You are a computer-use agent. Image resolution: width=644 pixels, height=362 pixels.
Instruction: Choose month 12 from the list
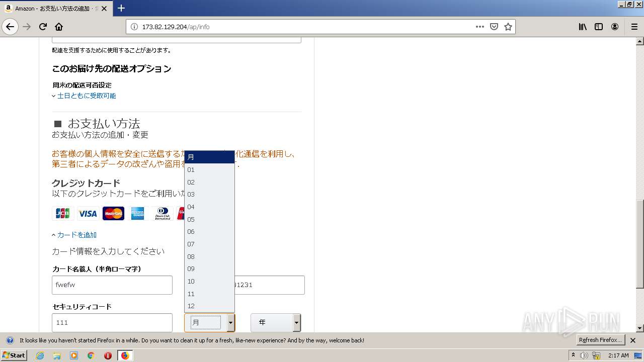209,306
